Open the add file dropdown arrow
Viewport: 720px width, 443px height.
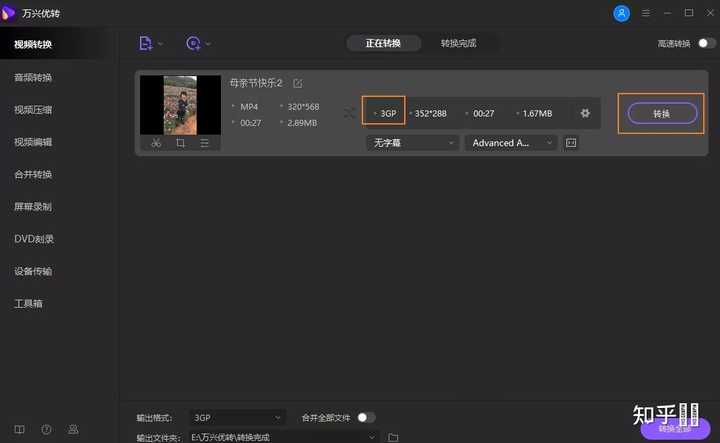tap(160, 44)
